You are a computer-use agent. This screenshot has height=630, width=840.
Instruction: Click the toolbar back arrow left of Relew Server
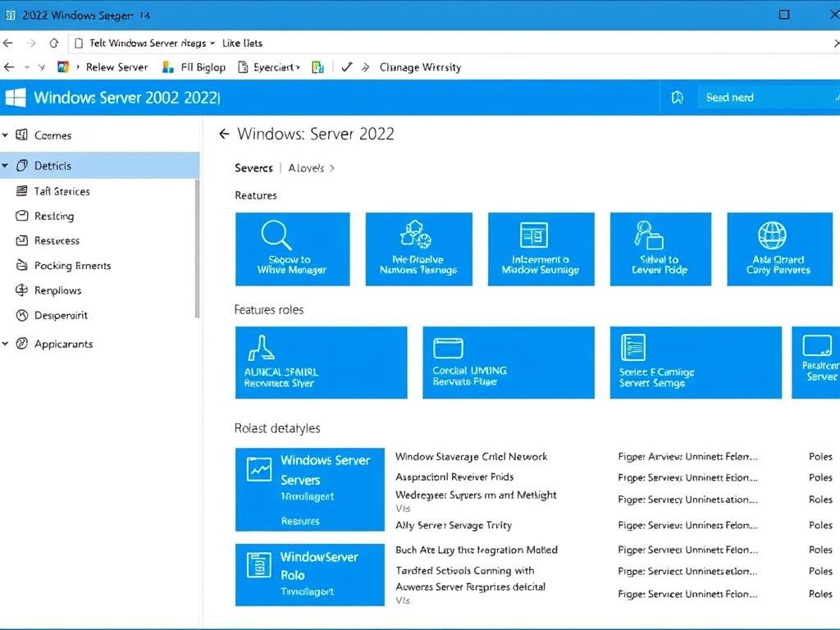9,67
